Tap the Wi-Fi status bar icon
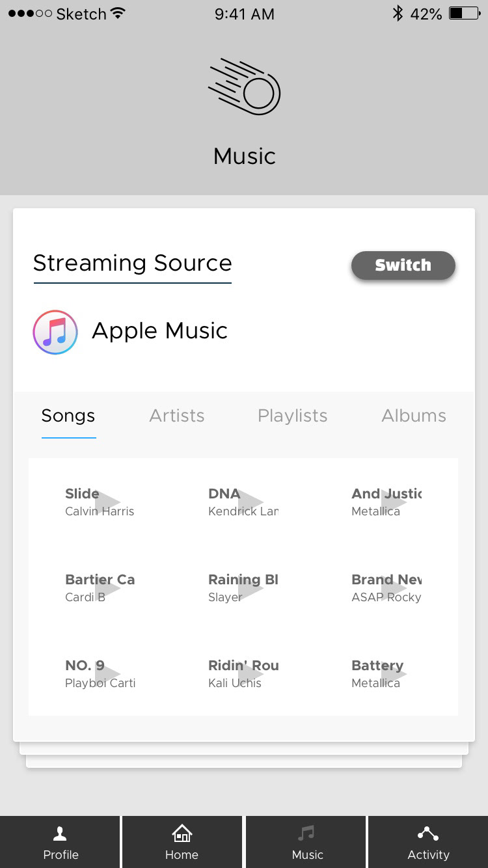This screenshot has height=868, width=488. 118,14
